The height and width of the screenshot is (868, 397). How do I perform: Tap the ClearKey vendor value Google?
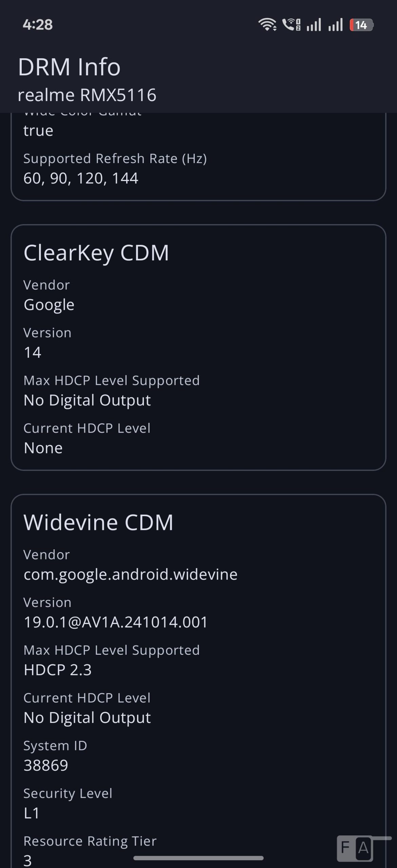(x=49, y=305)
